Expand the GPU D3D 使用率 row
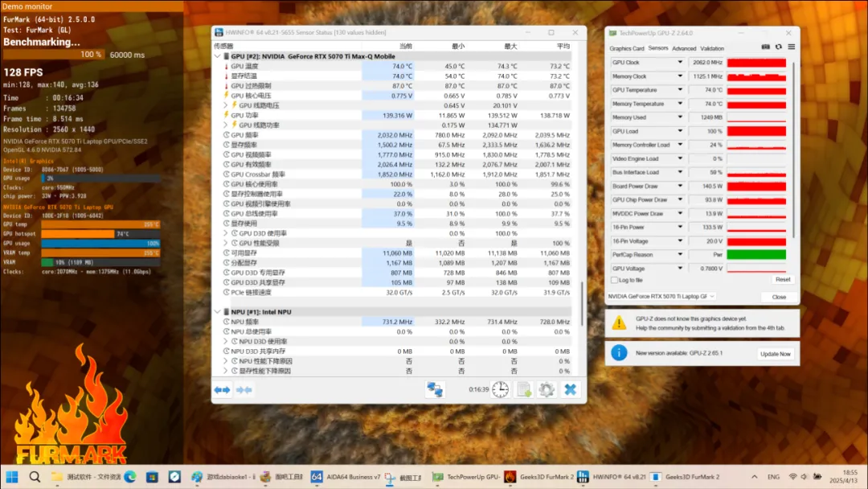The image size is (868, 489). pyautogui.click(x=226, y=233)
